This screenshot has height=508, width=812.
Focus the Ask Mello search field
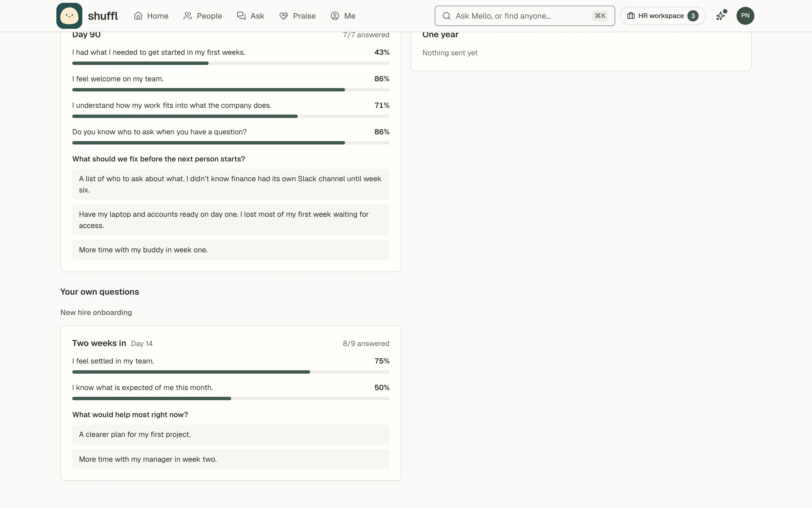525,16
